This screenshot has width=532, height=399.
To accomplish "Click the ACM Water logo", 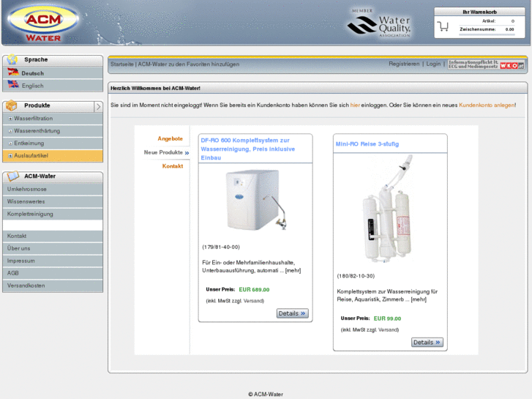I will 43,23.
